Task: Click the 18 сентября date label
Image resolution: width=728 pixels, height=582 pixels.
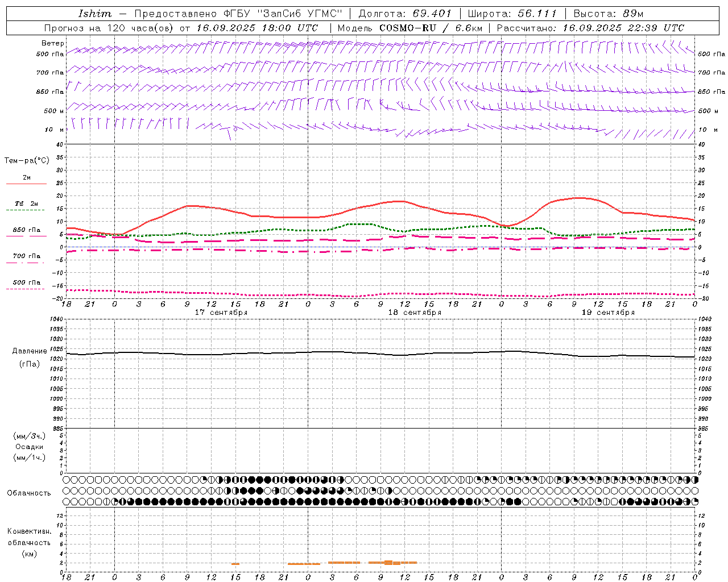Action: click(415, 313)
